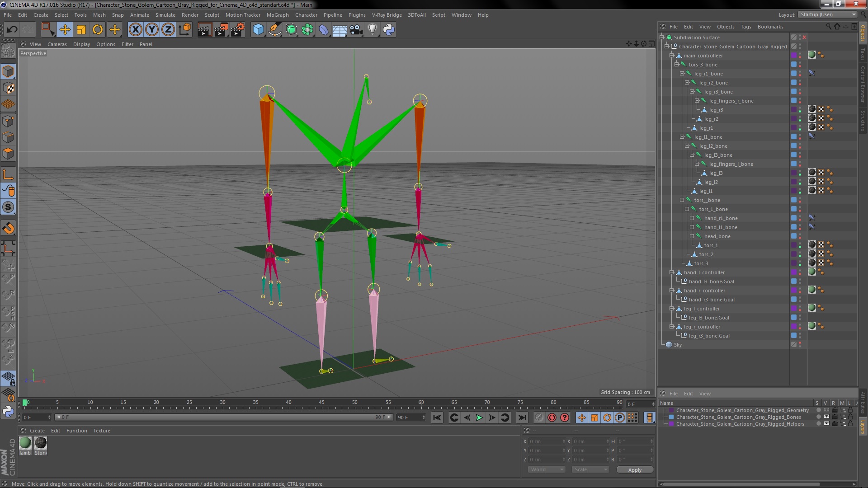The width and height of the screenshot is (868, 488).
Task: Open the Material manager Texture menu
Action: click(x=101, y=431)
